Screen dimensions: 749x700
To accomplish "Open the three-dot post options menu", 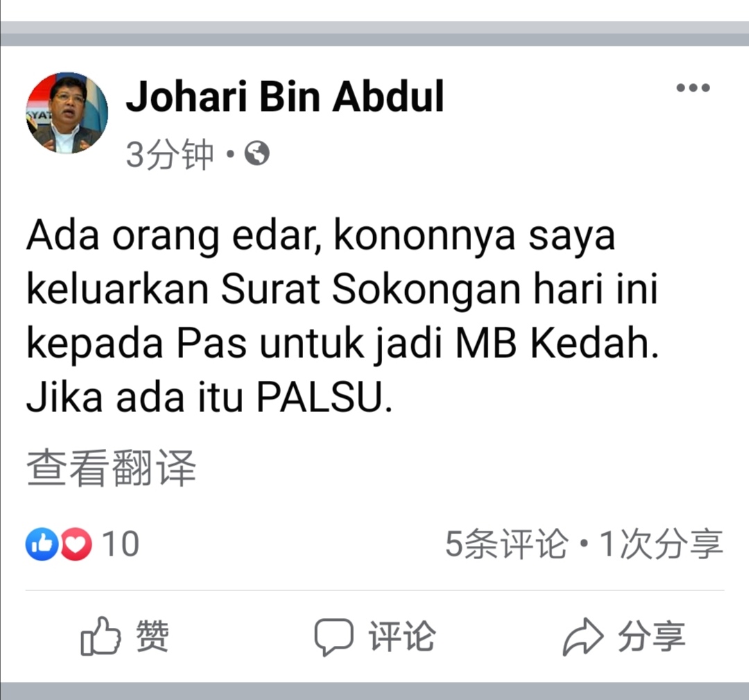I will [693, 88].
